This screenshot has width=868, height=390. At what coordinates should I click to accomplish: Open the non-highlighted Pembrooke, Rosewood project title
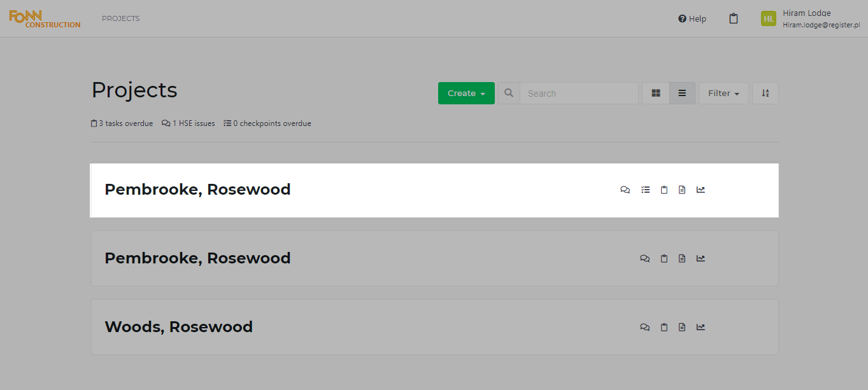tap(197, 258)
